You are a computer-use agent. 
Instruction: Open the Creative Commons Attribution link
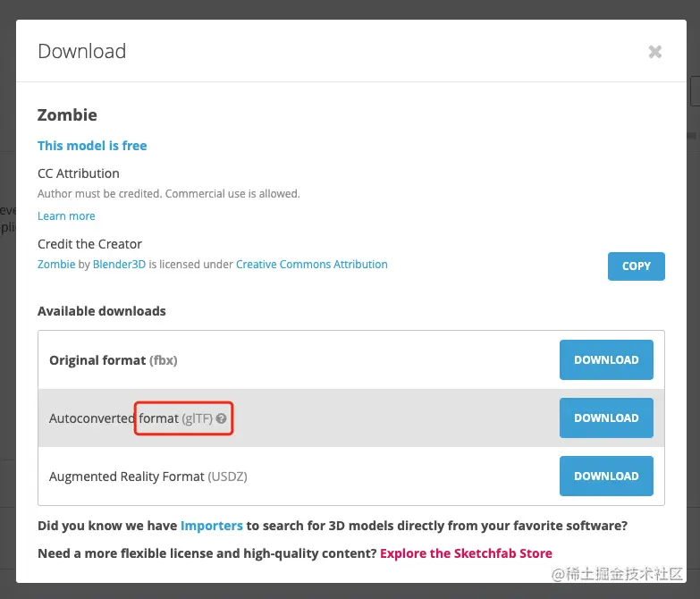[312, 265]
